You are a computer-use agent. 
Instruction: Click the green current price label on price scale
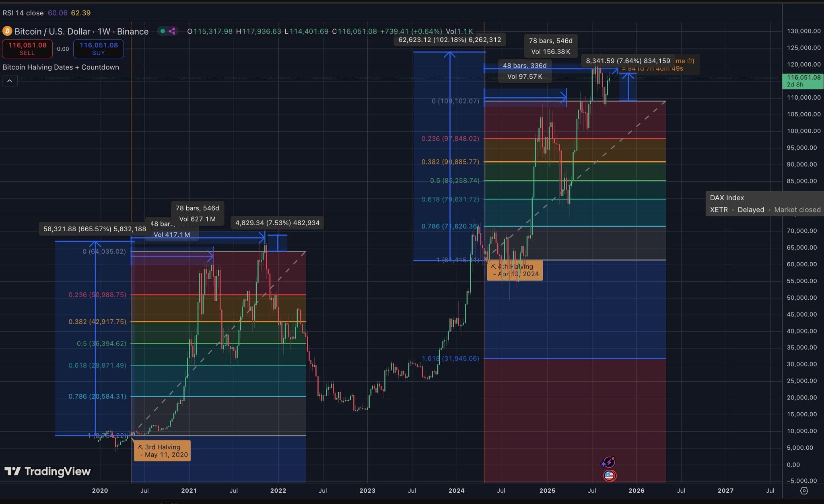pos(802,80)
